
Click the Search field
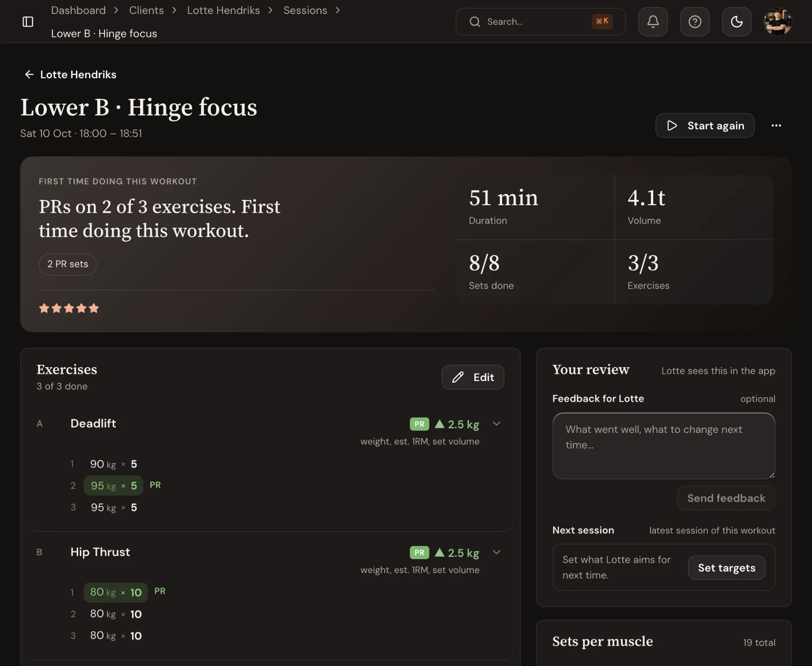point(540,22)
